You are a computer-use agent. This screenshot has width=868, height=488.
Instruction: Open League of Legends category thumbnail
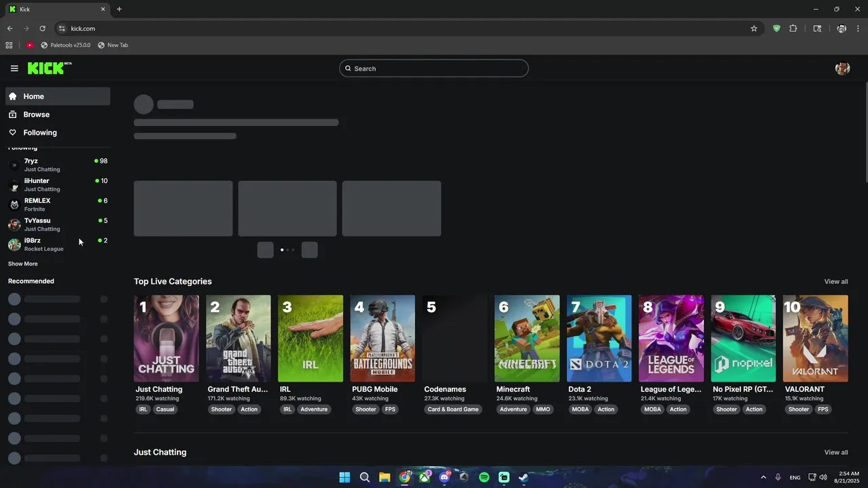671,338
